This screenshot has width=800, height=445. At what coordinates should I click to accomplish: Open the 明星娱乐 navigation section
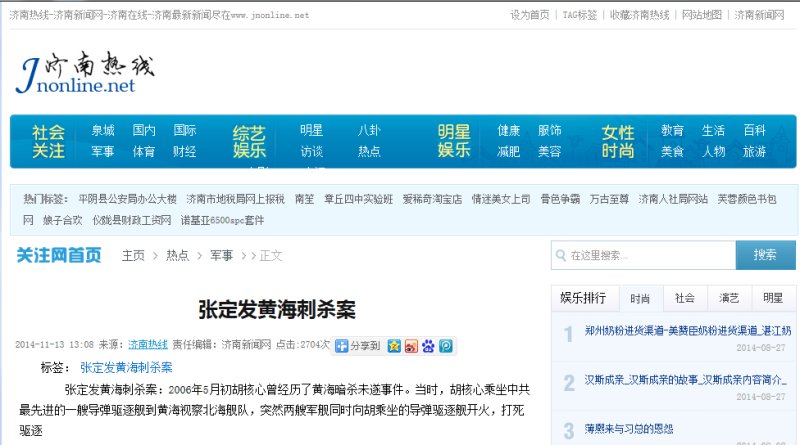[x=454, y=141]
